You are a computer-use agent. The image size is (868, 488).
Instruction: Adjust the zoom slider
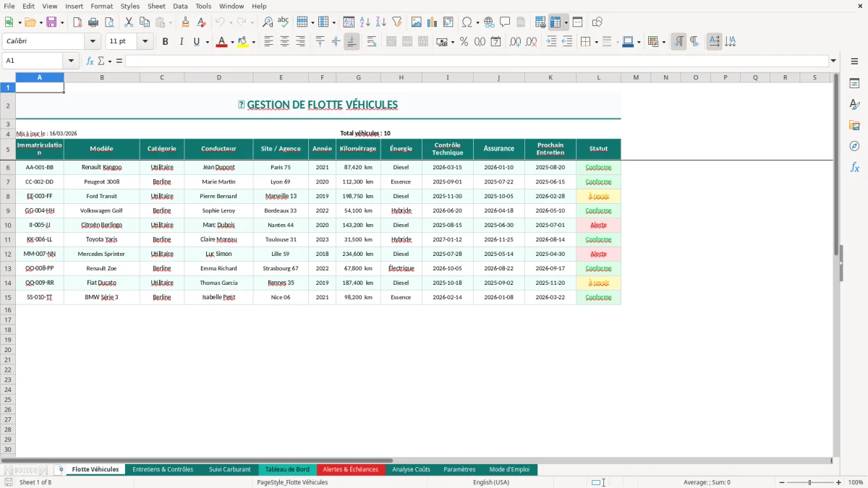[x=809, y=482]
